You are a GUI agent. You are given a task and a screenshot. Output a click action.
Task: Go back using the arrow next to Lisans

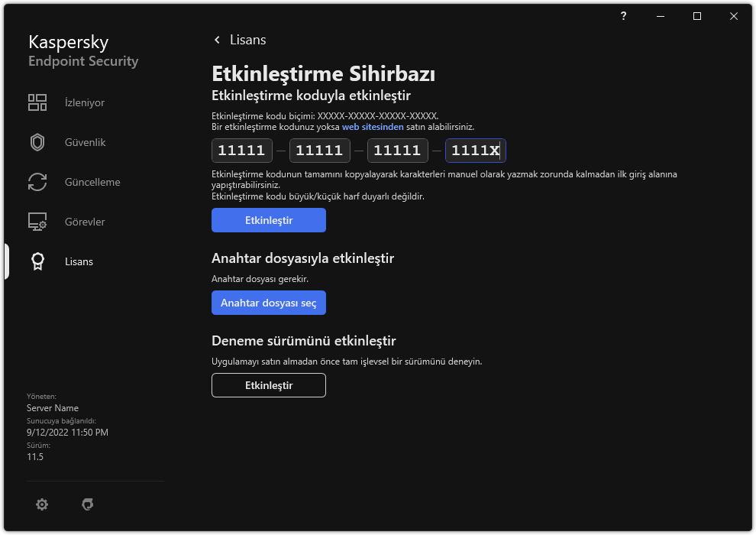point(218,40)
